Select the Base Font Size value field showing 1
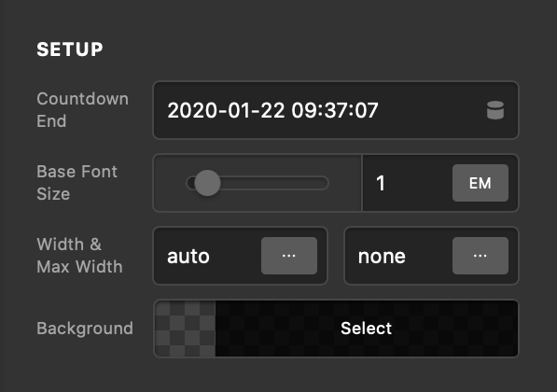557x392 pixels. pos(407,183)
